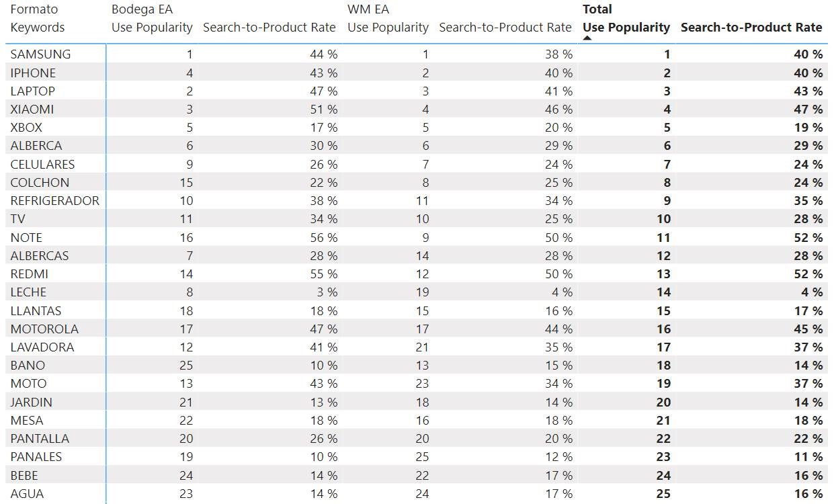Sort by WM EA Use Popularity header
This screenshot has height=504, width=836.
click(x=388, y=28)
